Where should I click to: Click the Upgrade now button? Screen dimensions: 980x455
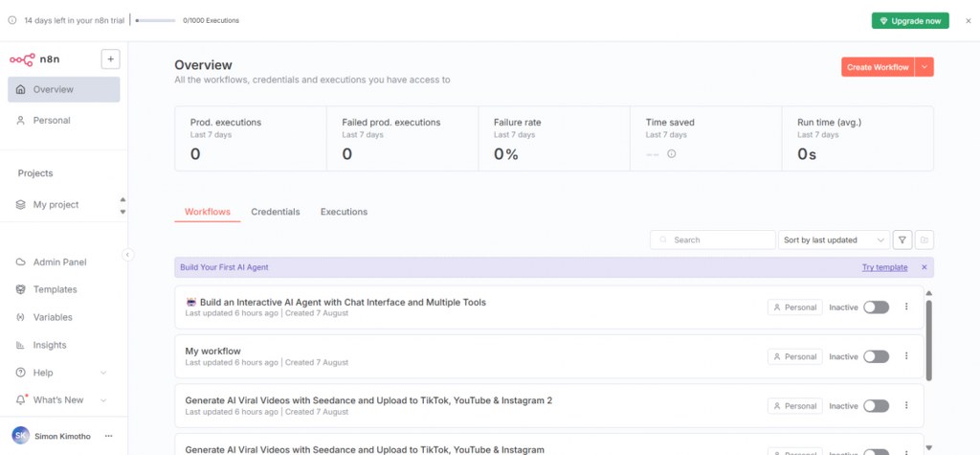[910, 21]
